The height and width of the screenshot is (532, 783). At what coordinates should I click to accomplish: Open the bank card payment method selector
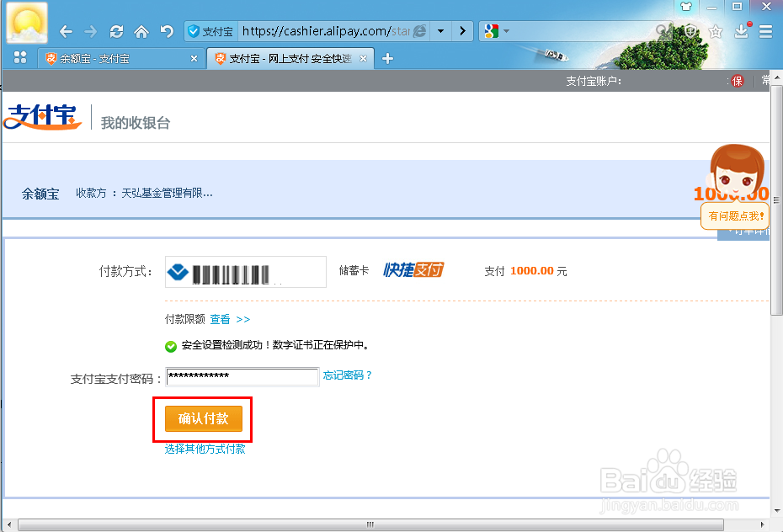pos(245,271)
